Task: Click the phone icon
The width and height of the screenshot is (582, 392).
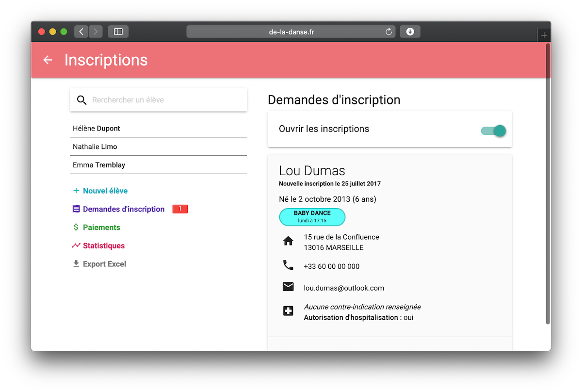Action: 288,265
